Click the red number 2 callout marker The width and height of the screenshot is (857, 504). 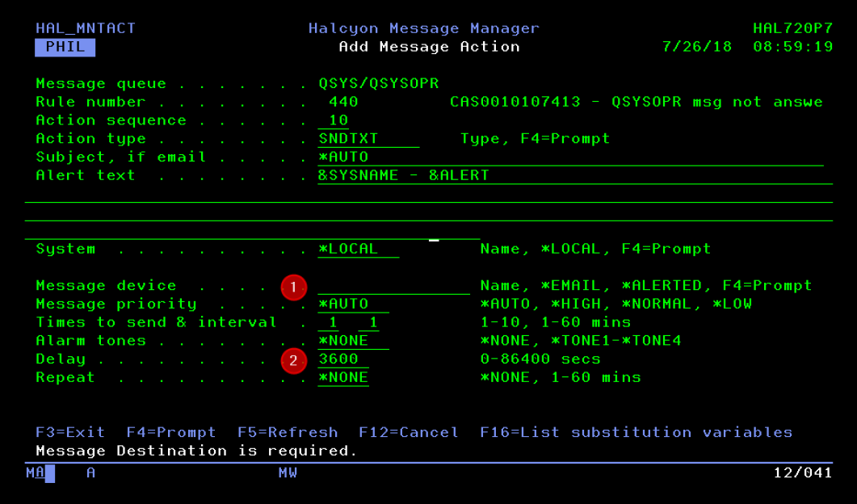coord(293,360)
